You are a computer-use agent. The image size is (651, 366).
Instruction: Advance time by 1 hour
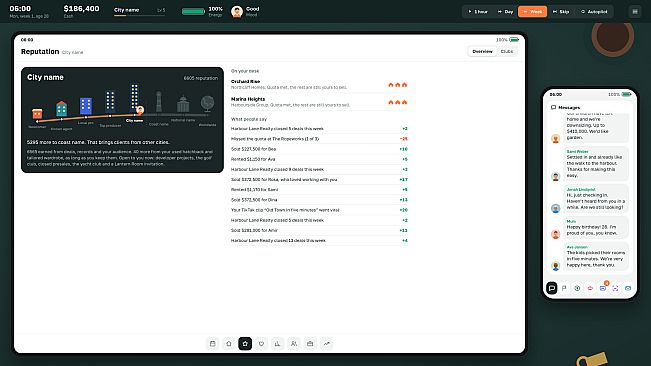pos(478,12)
